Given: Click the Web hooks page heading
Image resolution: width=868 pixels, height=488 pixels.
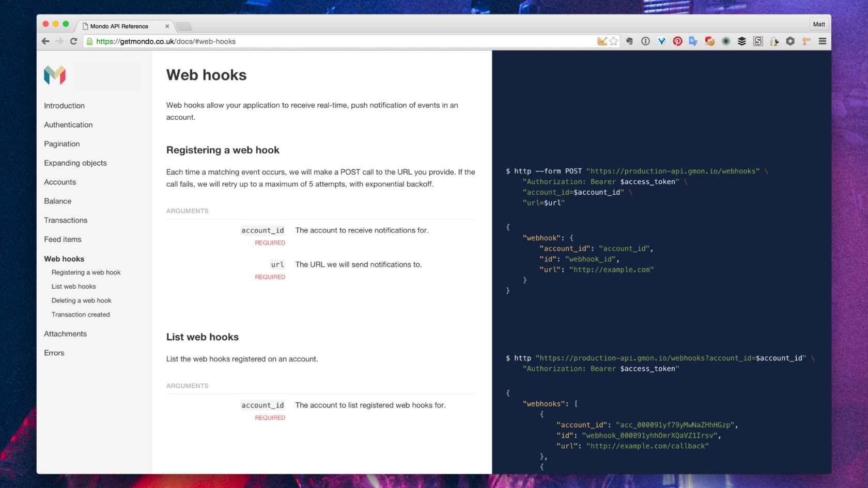Looking at the screenshot, I should (x=207, y=75).
